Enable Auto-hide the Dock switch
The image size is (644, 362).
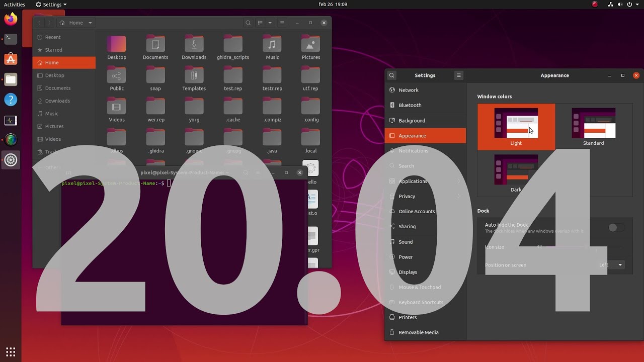pyautogui.click(x=616, y=228)
